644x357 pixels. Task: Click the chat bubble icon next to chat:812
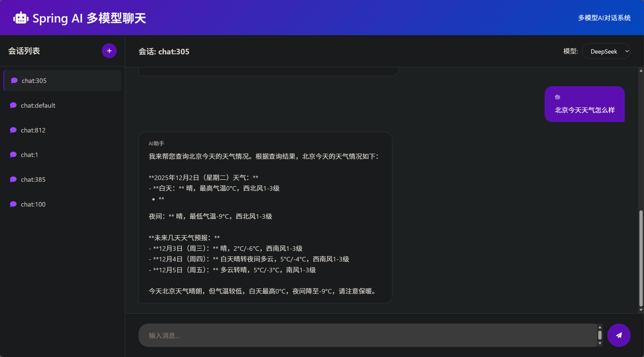(x=13, y=130)
